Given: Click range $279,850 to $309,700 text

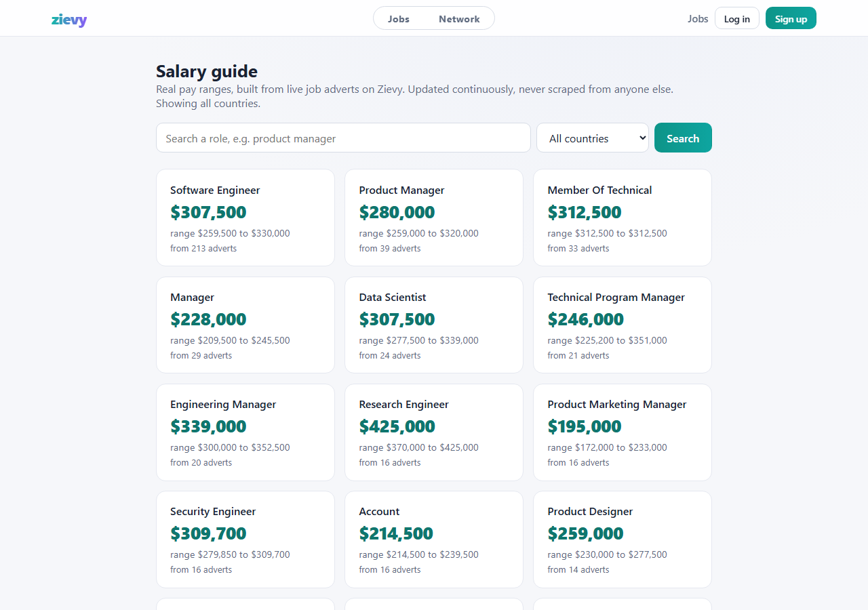Looking at the screenshot, I should [230, 554].
